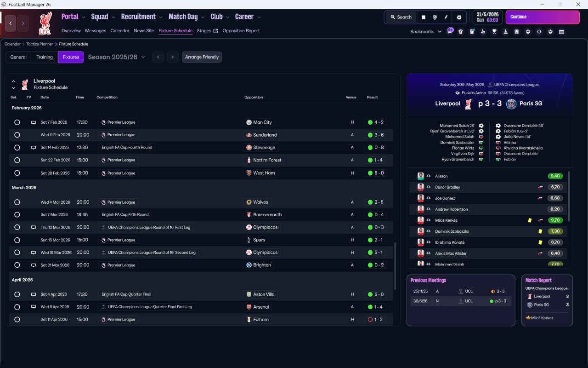Screen dimensions: 588x368
Task: Click Alisson's player portrait
Action: pos(420,176)
